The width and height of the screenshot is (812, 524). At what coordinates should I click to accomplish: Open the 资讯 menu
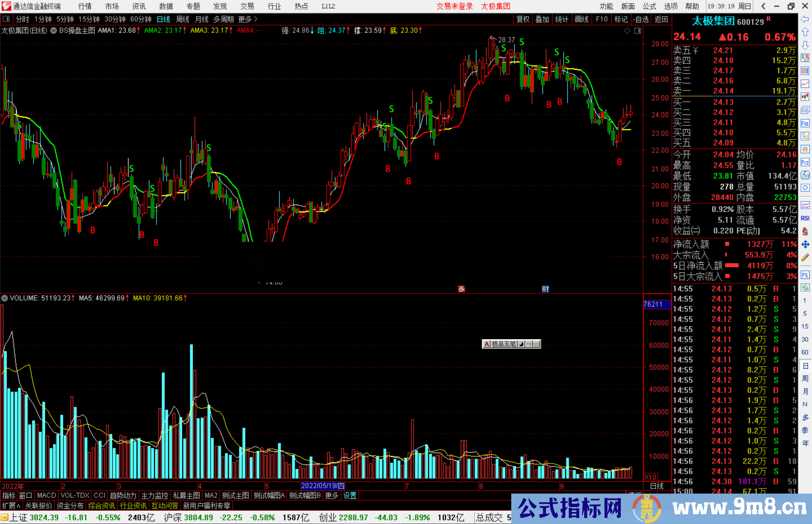point(139,6)
